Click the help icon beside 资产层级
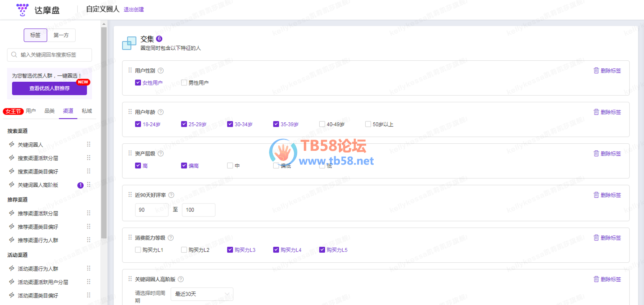Screen dimensions: 644x305 (x=161, y=154)
